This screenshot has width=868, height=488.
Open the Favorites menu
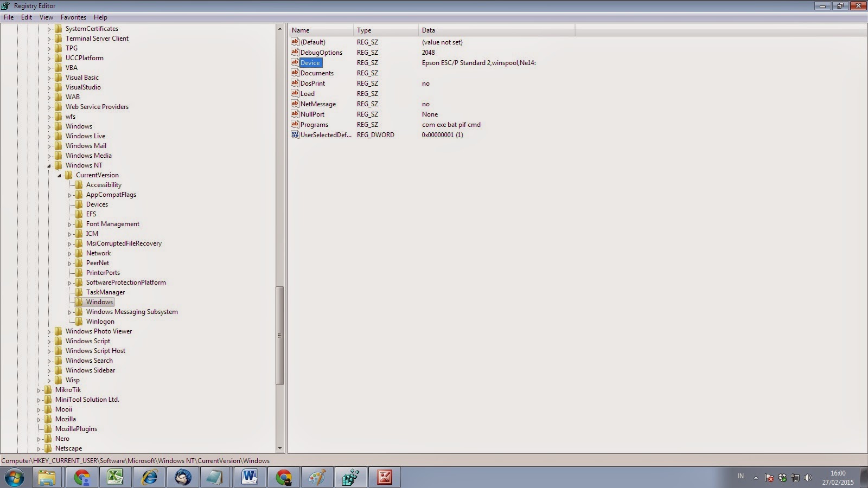point(73,17)
